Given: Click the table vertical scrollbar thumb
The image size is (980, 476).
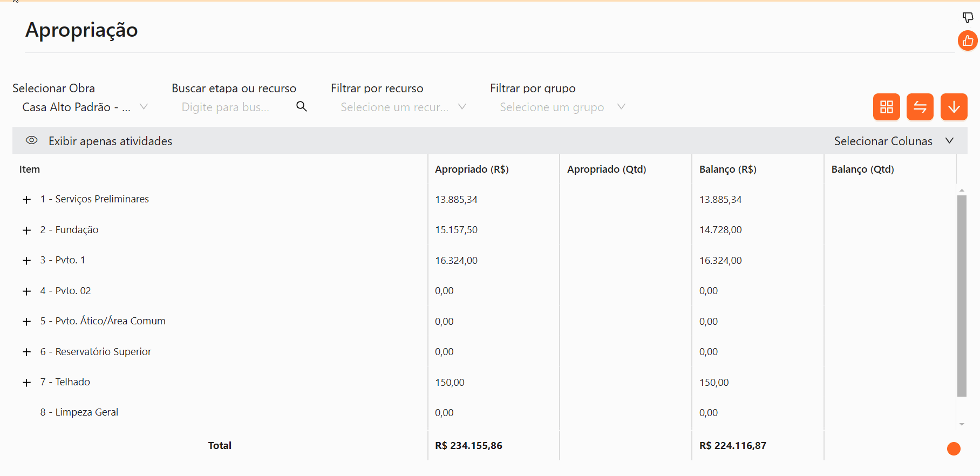Looking at the screenshot, I should pos(962,296).
